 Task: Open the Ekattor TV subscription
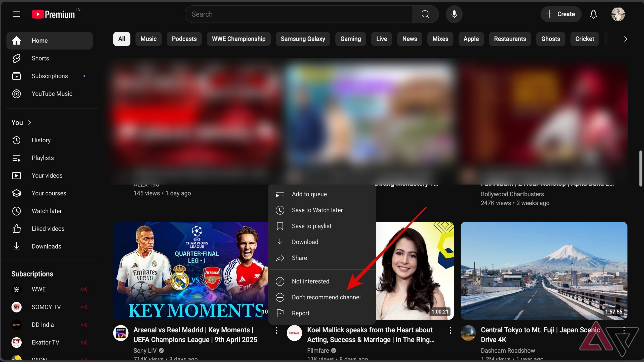point(50,342)
